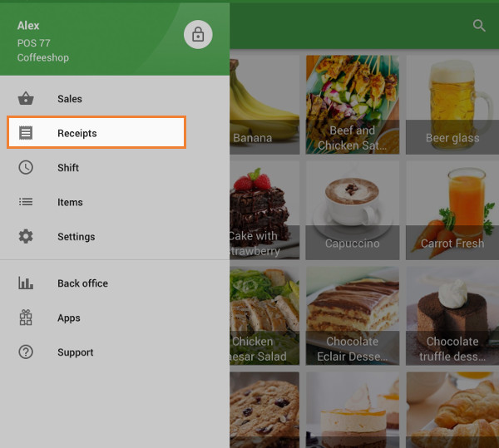
Task: Click the Items list icon
Action: click(x=26, y=202)
